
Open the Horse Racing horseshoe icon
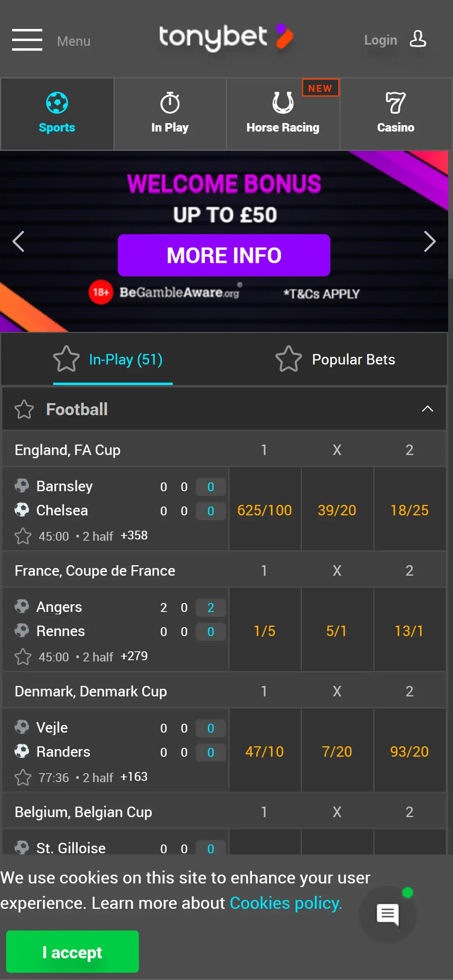[x=283, y=103]
